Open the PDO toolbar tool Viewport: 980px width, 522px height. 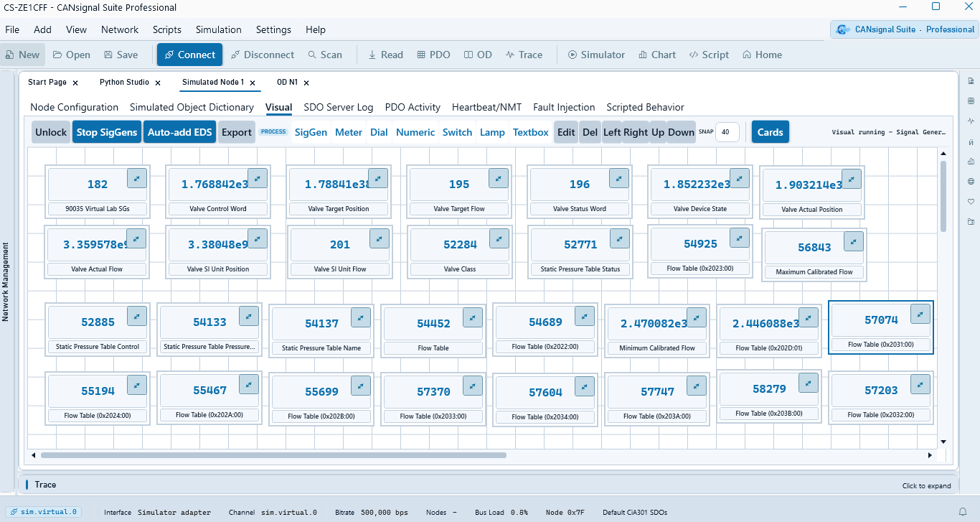433,55
